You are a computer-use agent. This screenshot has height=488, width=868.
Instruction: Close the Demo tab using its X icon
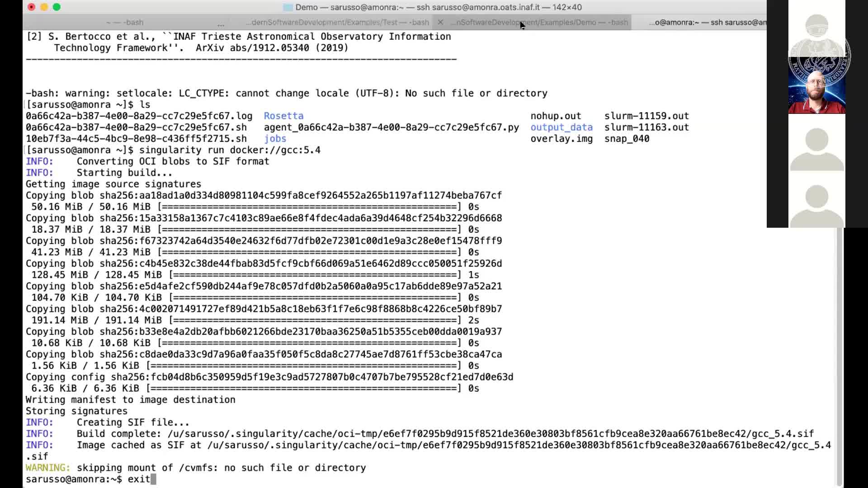pyautogui.click(x=440, y=22)
